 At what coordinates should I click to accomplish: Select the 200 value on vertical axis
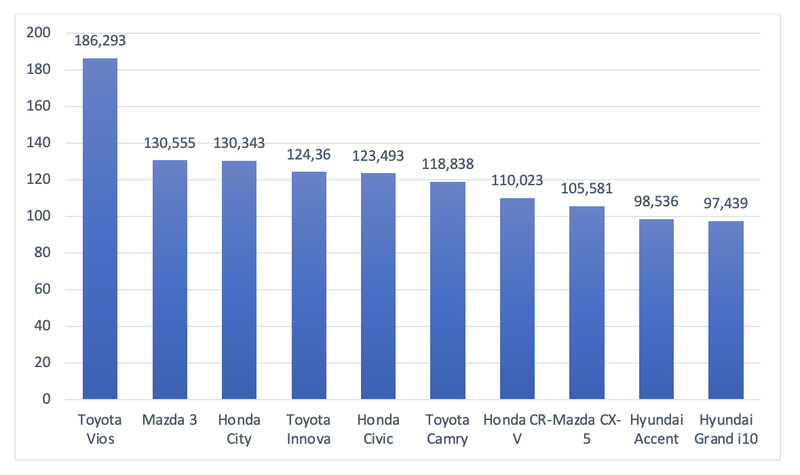coord(39,33)
